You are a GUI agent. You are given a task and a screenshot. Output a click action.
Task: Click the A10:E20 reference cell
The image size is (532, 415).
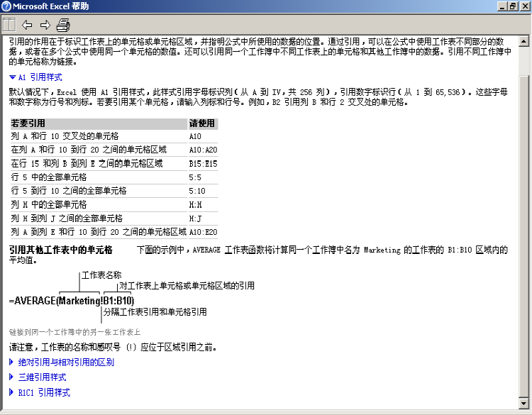203,232
